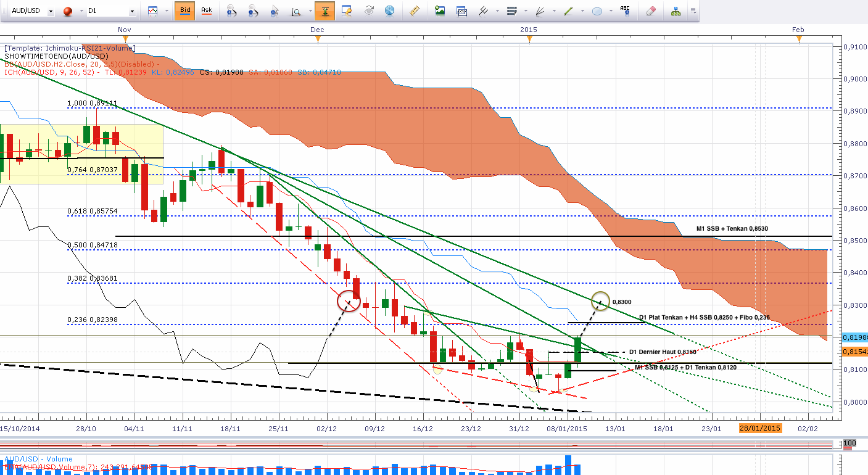Click the zoom in magnifier icon
Image resolution: width=868 pixels, height=475 pixels.
point(233,10)
